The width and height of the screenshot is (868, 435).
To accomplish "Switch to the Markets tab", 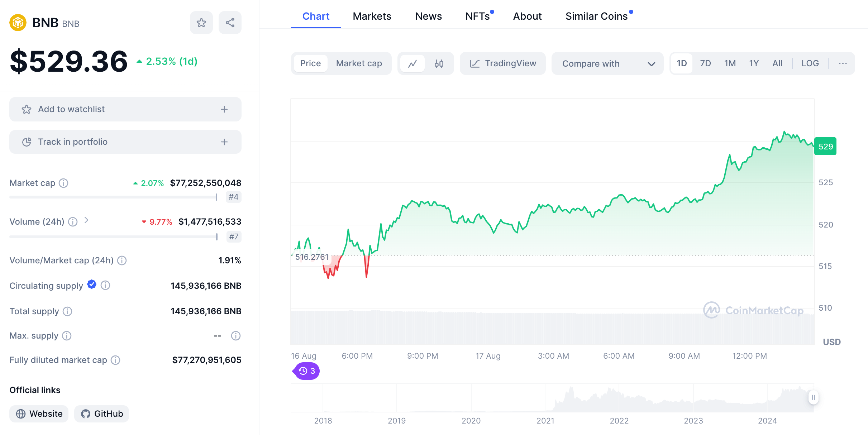I will point(372,16).
